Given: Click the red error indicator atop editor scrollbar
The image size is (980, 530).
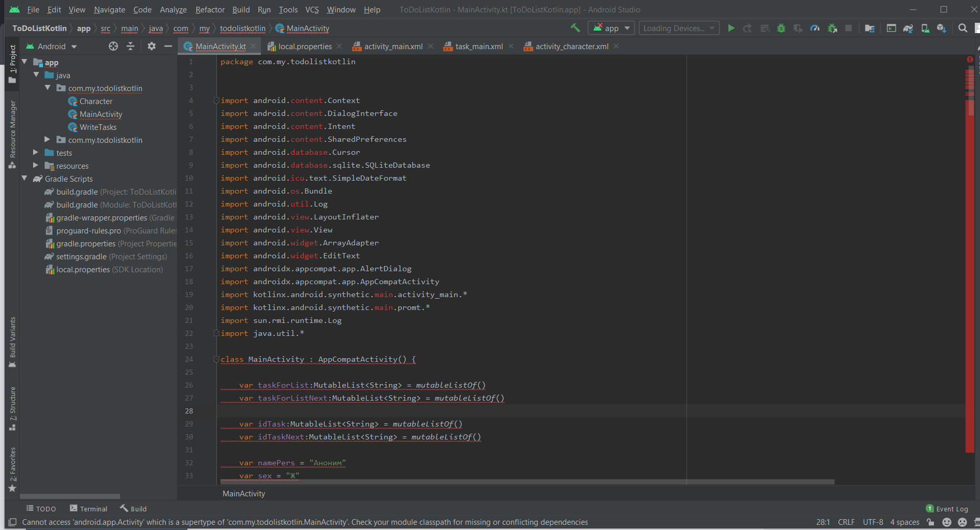Looking at the screenshot, I should coord(970,60).
